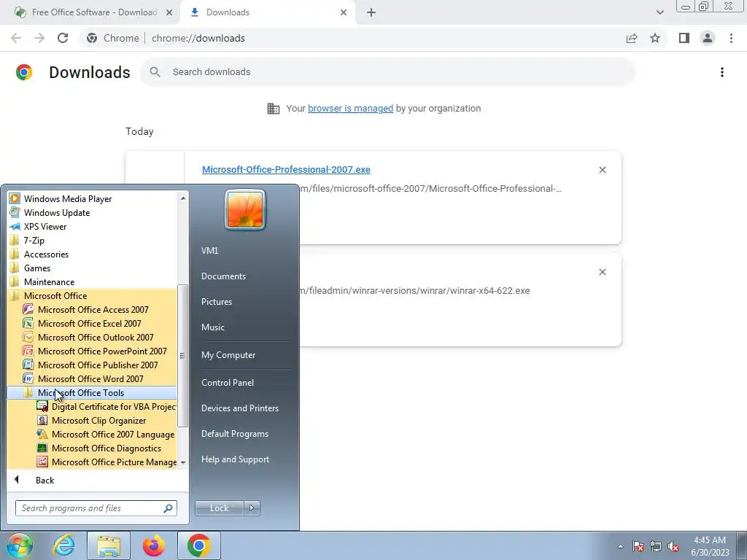Launch Microsoft Office Excel 2007

click(x=93, y=323)
